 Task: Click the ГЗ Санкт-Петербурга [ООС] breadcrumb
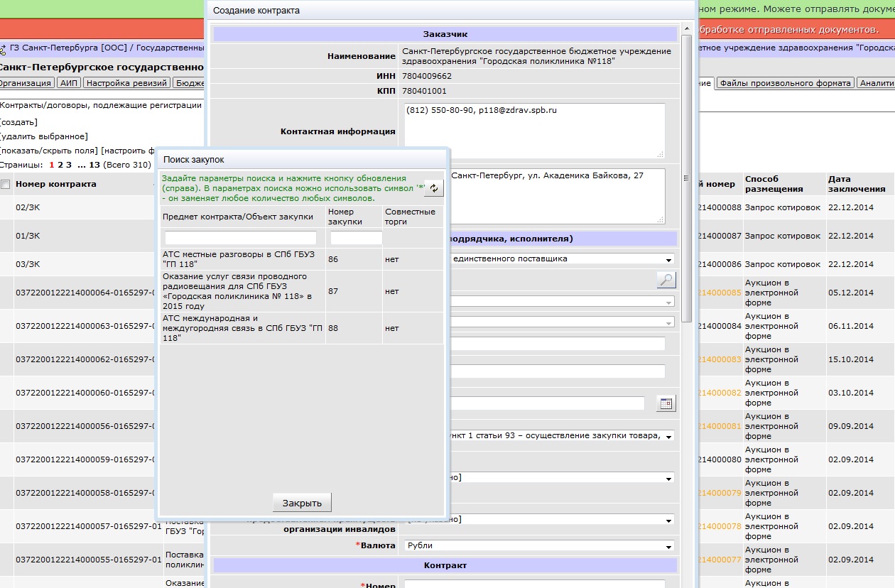69,48
